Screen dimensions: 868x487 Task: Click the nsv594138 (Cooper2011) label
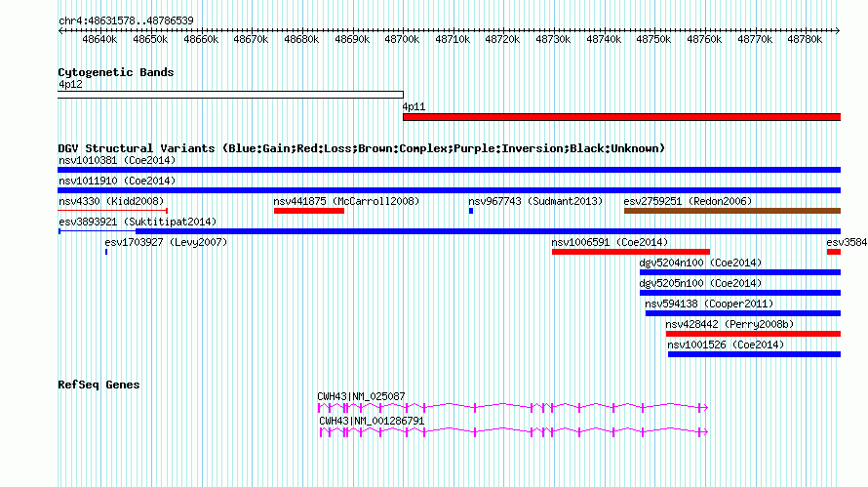[x=709, y=304]
